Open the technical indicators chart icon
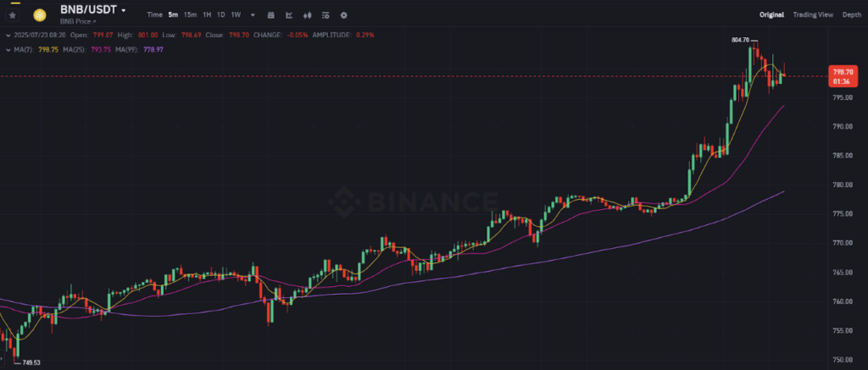This screenshot has height=370, width=868. [289, 15]
